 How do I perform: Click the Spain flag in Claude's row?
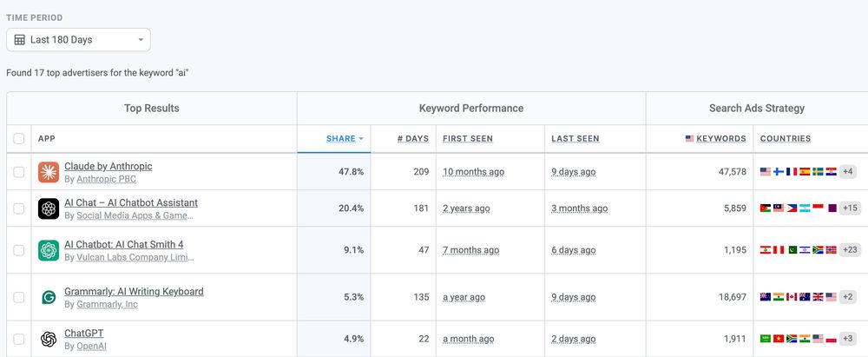click(805, 172)
